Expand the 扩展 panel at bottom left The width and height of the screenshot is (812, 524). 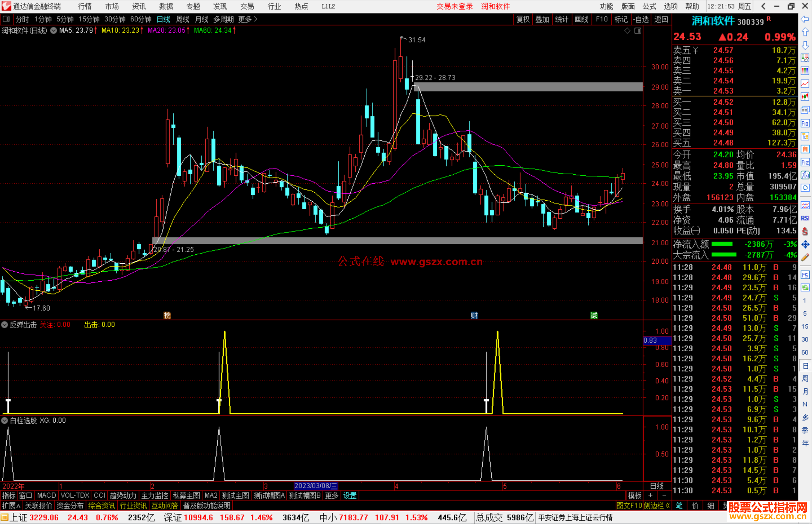pyautogui.click(x=11, y=506)
